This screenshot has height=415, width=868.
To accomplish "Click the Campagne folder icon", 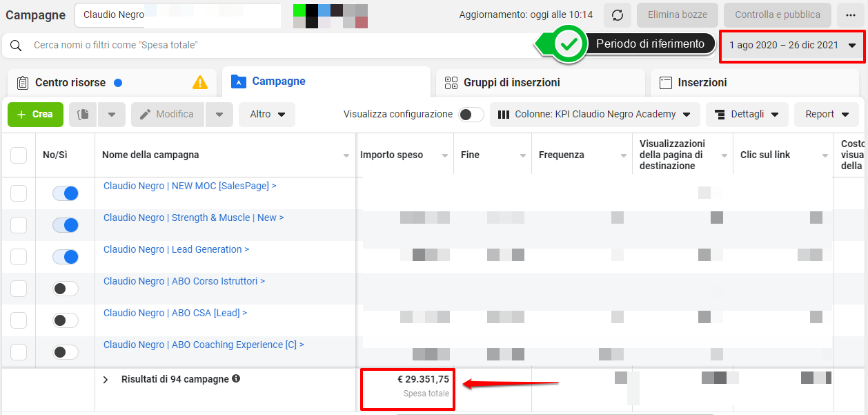I will [x=238, y=81].
